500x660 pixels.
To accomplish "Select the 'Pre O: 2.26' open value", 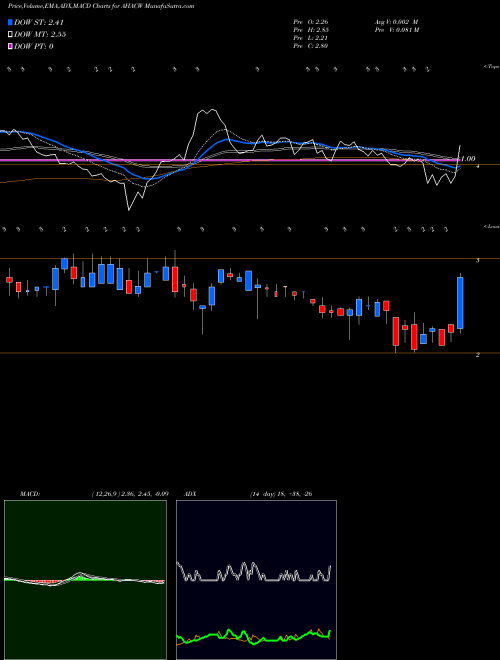I will pyautogui.click(x=311, y=22).
